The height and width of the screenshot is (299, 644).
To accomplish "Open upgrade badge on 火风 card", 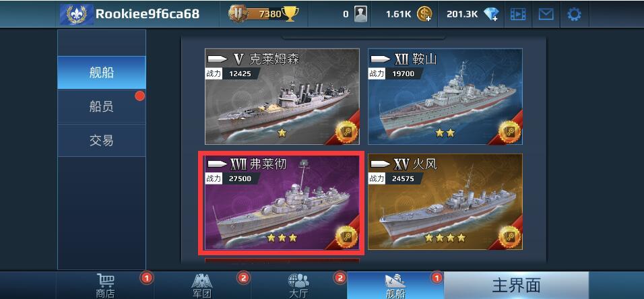I will (509, 237).
